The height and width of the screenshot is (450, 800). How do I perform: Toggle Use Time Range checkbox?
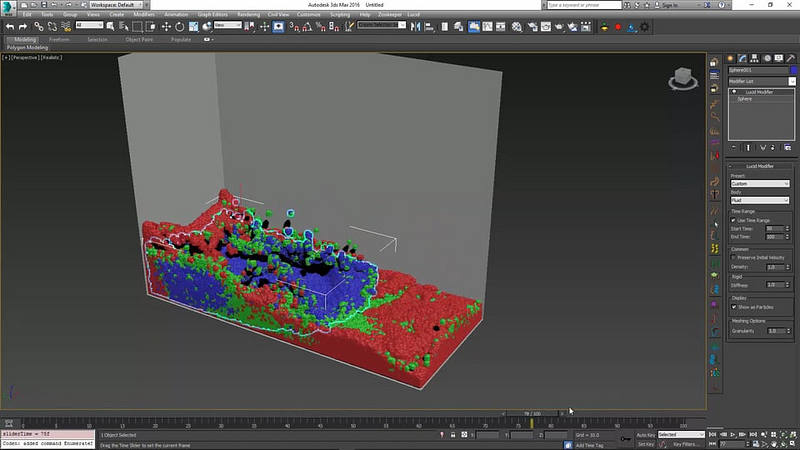(734, 220)
